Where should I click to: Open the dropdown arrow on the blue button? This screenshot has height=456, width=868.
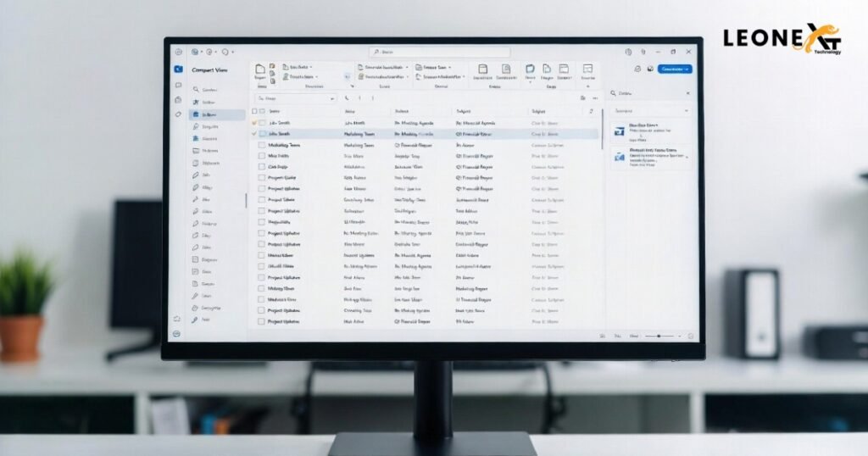(x=687, y=70)
